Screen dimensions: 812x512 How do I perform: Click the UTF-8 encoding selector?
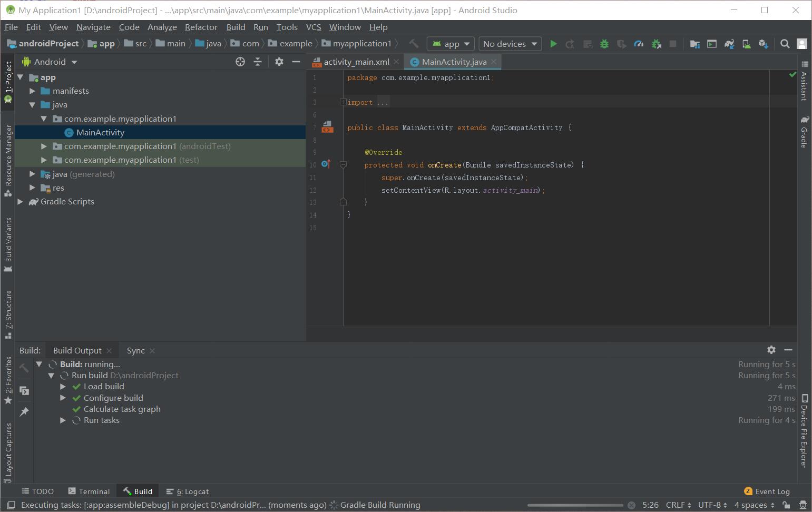coord(712,505)
